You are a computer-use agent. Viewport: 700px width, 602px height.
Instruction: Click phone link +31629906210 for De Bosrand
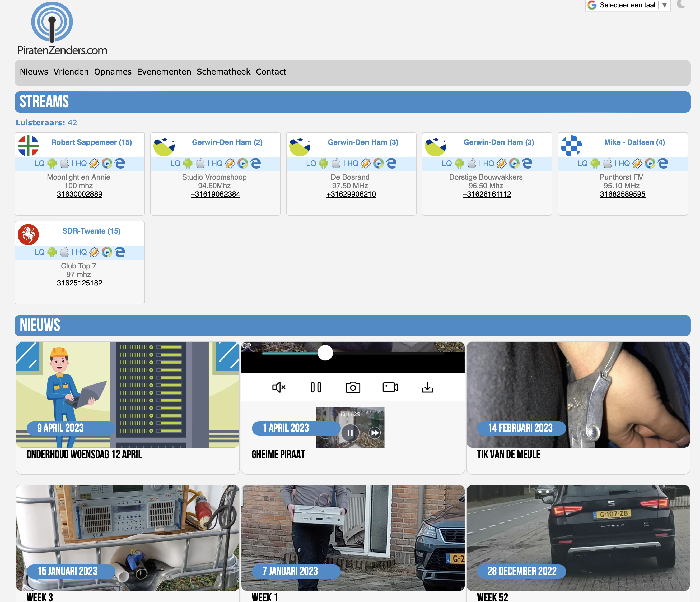tap(351, 194)
